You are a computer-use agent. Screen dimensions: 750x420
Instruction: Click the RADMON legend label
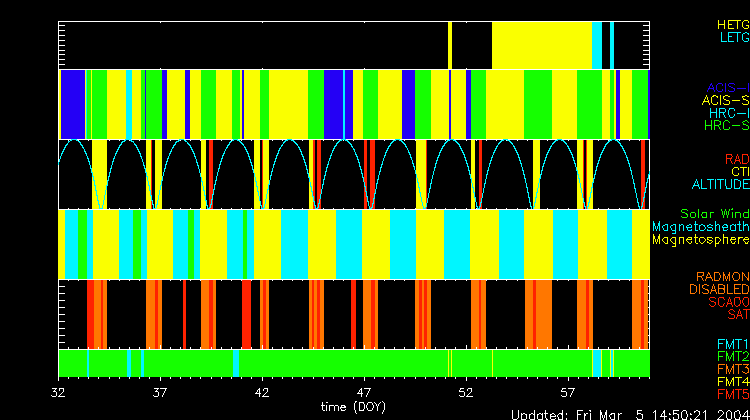721,276
